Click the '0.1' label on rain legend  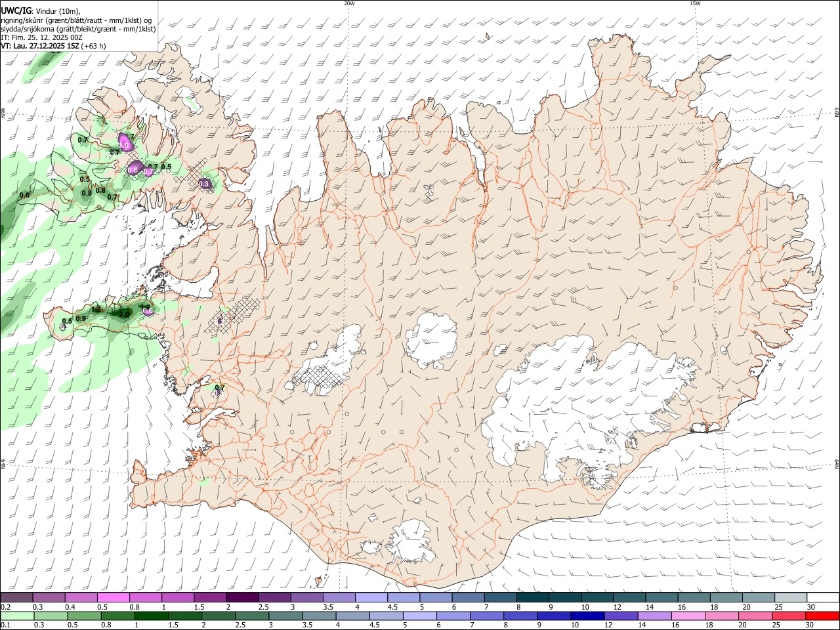[5, 625]
